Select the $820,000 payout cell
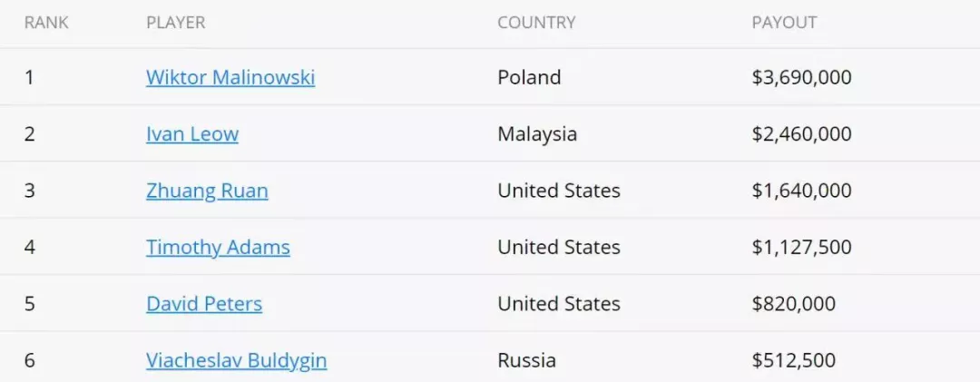 coord(794,304)
